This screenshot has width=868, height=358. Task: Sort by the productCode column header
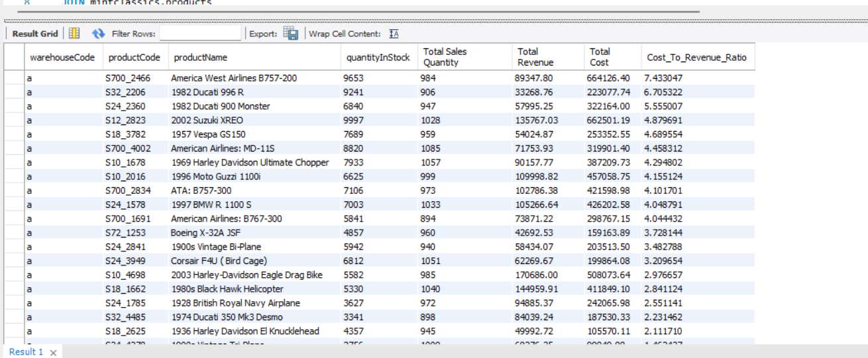click(x=134, y=58)
